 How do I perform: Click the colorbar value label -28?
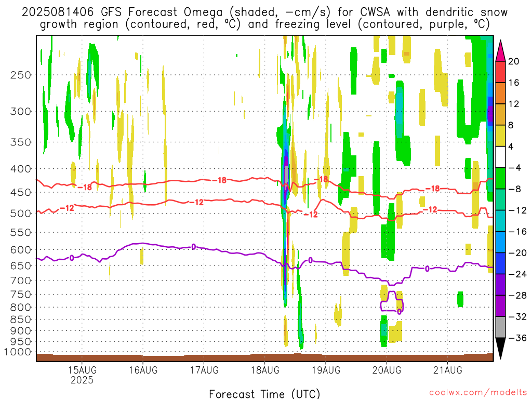coord(517,296)
